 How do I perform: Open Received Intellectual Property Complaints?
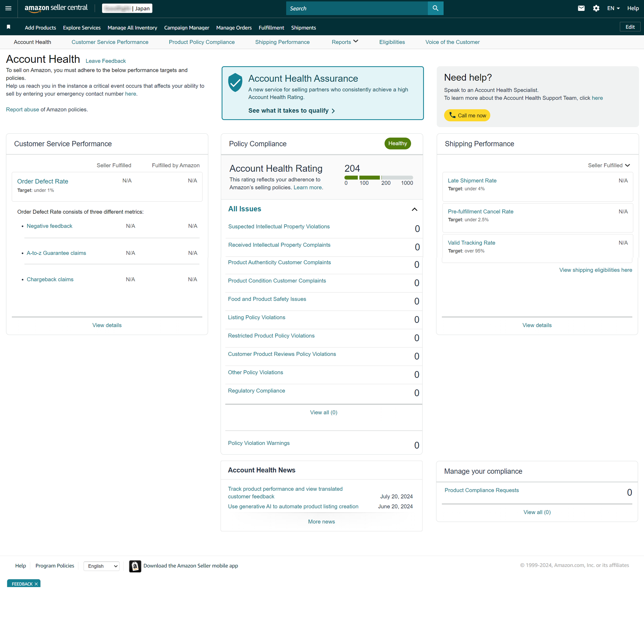[279, 245]
